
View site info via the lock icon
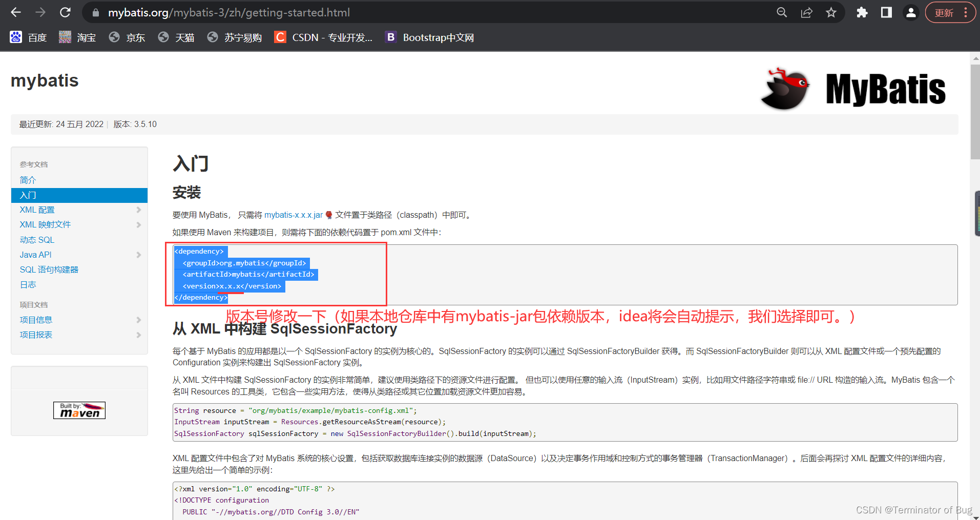tap(95, 13)
